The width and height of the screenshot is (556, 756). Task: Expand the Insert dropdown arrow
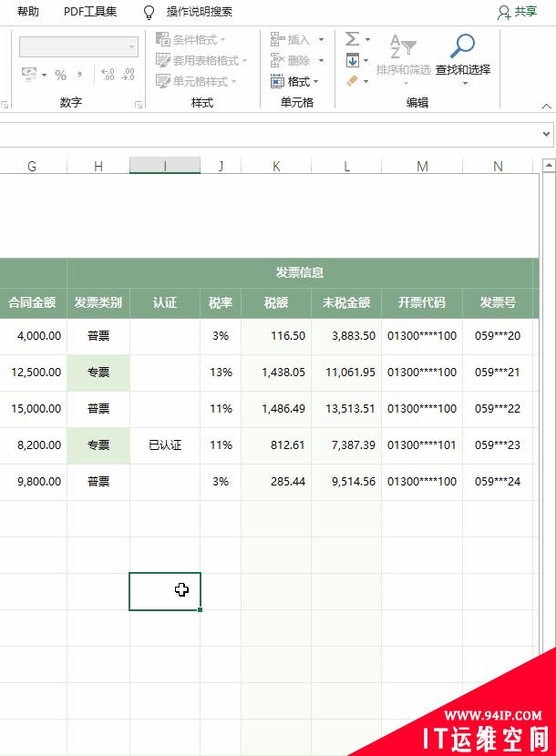pos(321,39)
